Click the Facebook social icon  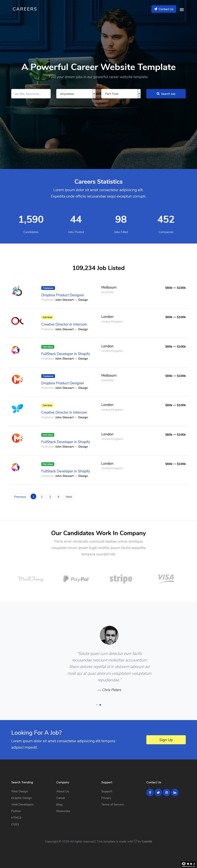[150, 792]
